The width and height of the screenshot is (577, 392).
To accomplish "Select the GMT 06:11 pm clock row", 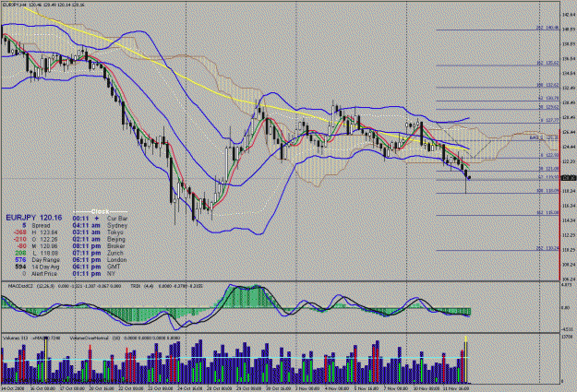I will tap(97, 267).
